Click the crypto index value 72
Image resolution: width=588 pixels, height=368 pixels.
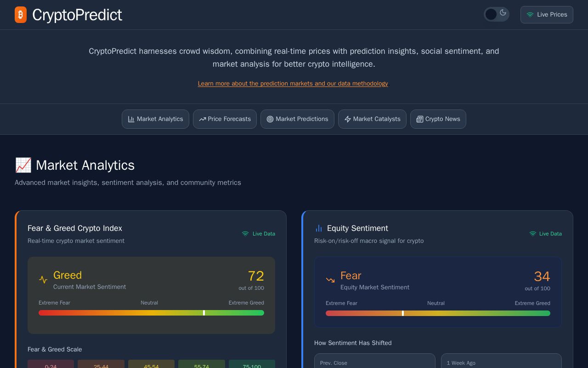[x=256, y=276]
